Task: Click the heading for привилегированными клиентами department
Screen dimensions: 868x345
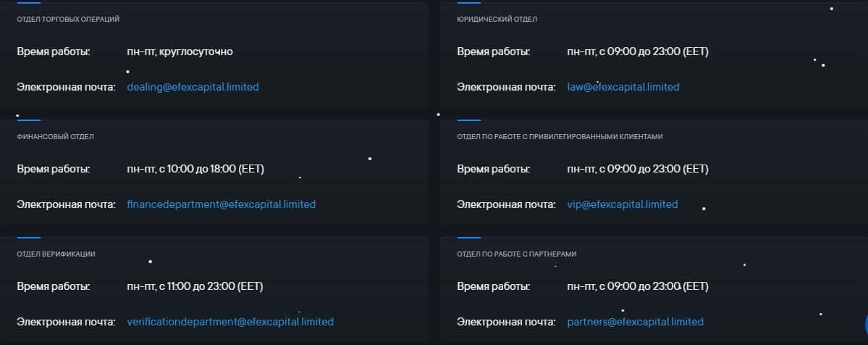Action: click(560, 136)
